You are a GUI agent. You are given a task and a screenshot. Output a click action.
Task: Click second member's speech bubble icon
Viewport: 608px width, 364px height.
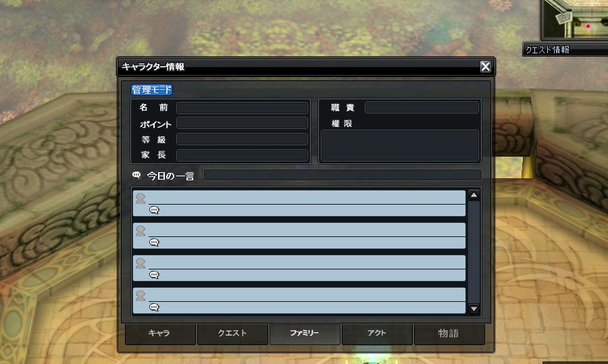point(154,242)
